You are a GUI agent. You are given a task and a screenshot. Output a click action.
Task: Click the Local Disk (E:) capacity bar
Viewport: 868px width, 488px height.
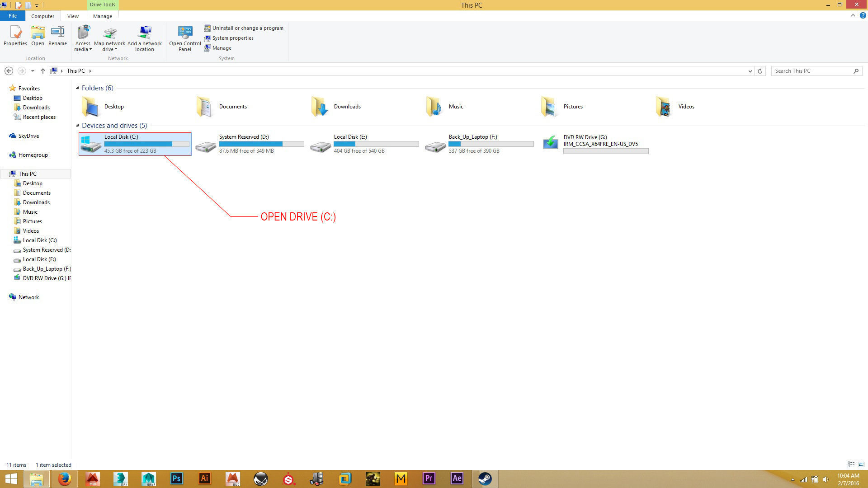(376, 144)
